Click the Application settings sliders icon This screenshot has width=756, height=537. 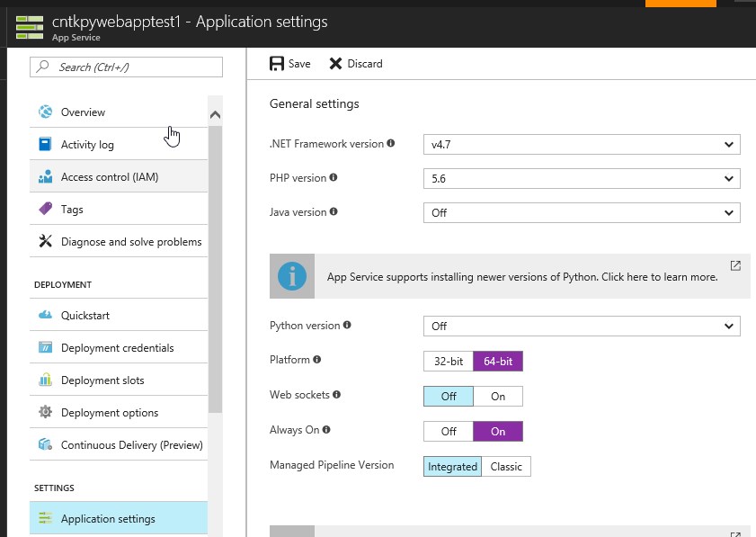click(x=45, y=518)
